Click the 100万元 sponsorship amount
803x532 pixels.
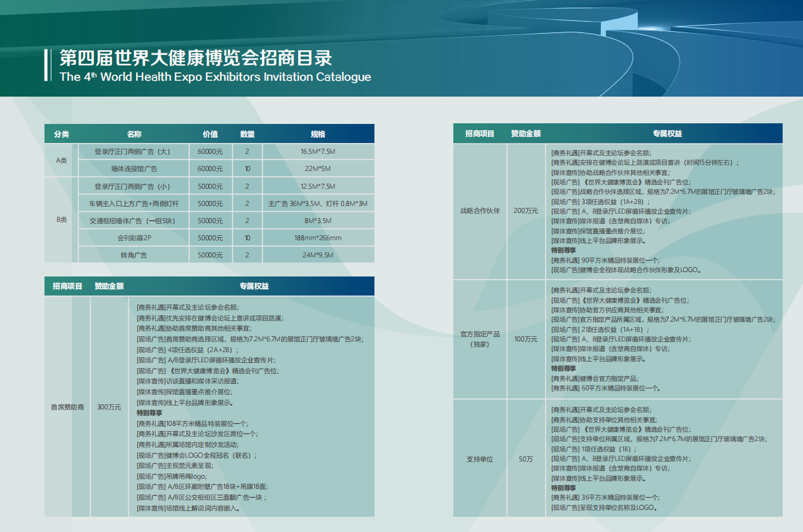tap(526, 339)
